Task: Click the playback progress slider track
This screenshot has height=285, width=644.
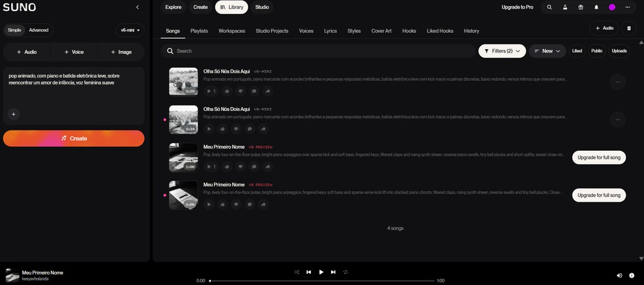Action: pos(322,281)
